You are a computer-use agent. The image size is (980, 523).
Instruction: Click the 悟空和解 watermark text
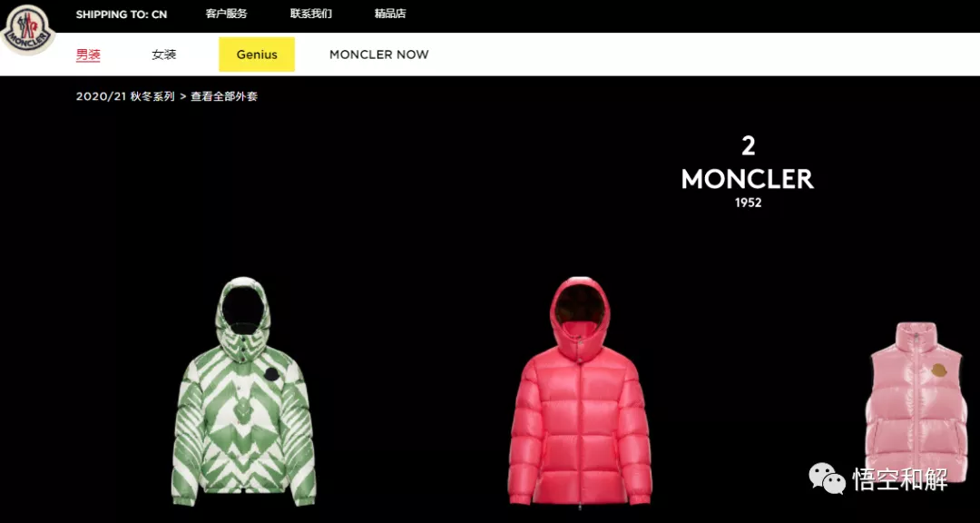(901, 479)
